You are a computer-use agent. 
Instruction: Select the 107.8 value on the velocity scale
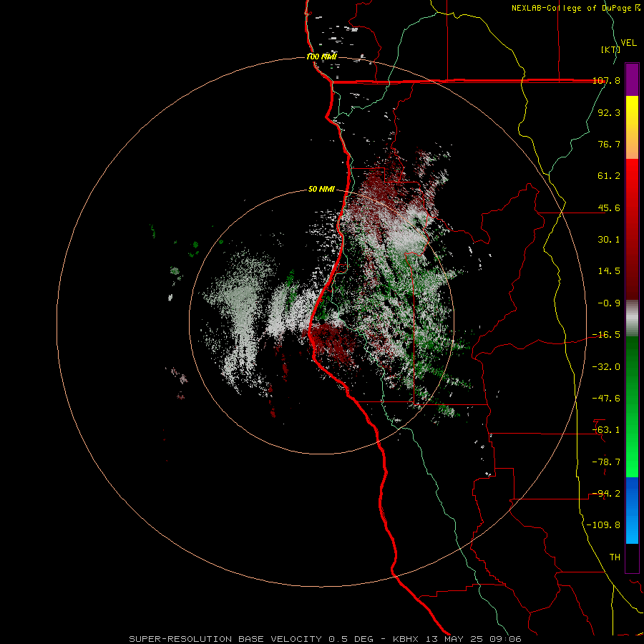point(606,80)
